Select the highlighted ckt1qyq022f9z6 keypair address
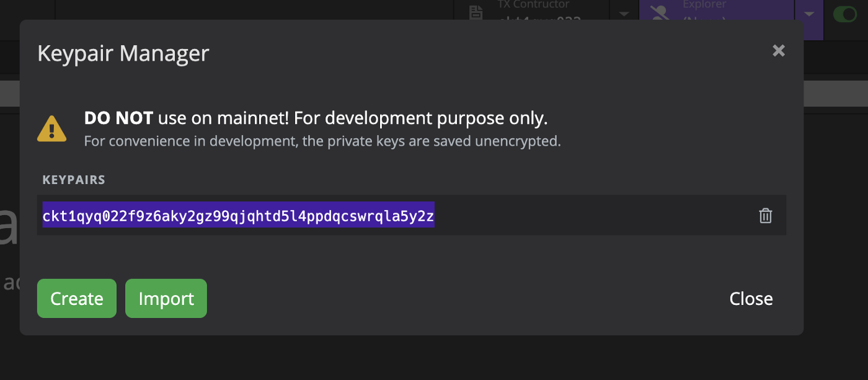Image resolution: width=868 pixels, height=380 pixels. [239, 216]
